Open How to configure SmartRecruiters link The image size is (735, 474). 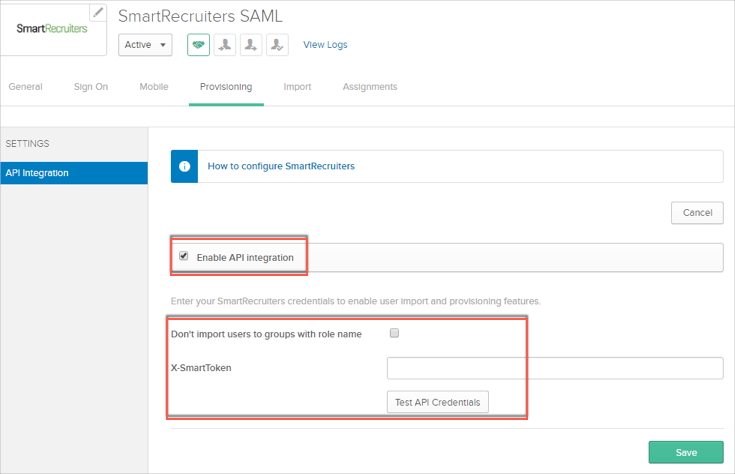click(x=281, y=166)
